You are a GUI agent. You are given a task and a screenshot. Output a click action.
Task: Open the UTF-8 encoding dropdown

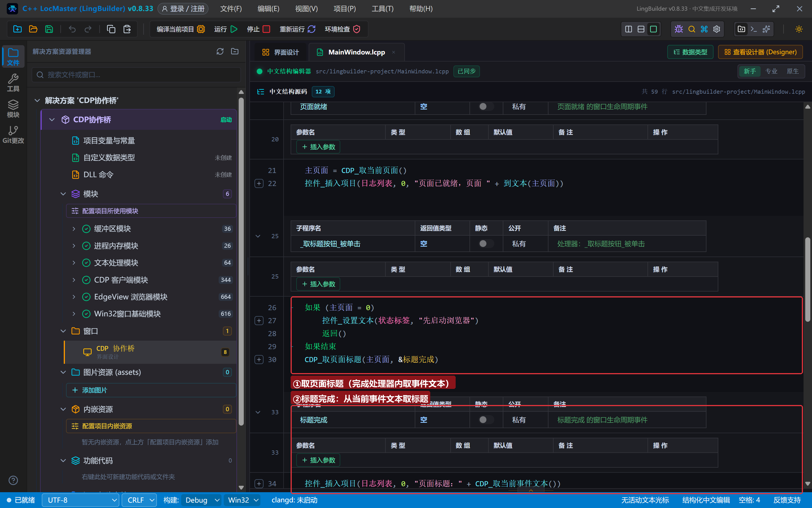click(81, 500)
